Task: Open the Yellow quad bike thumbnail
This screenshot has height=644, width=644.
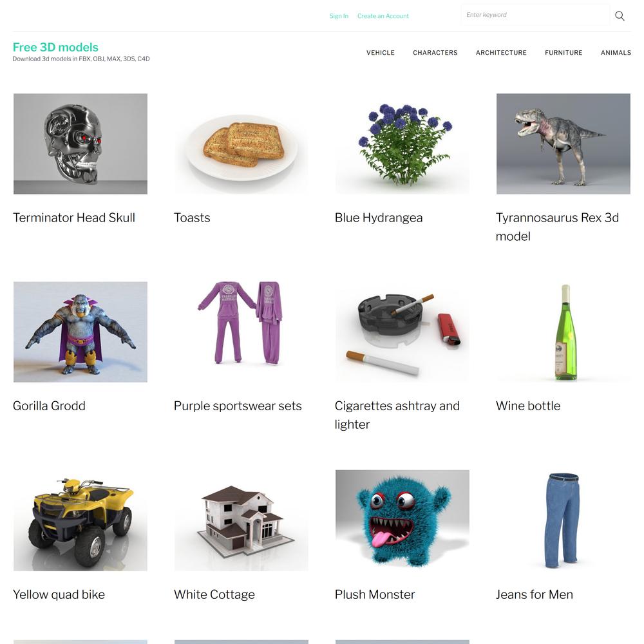Action: 80,520
